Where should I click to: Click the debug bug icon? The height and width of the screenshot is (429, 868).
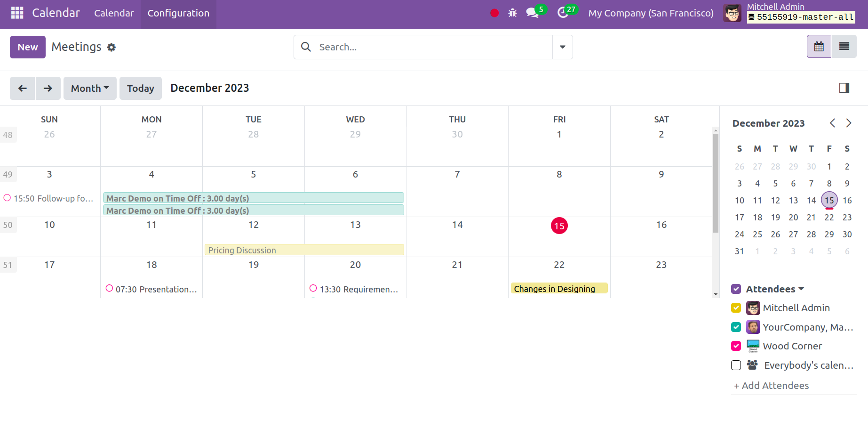(512, 13)
